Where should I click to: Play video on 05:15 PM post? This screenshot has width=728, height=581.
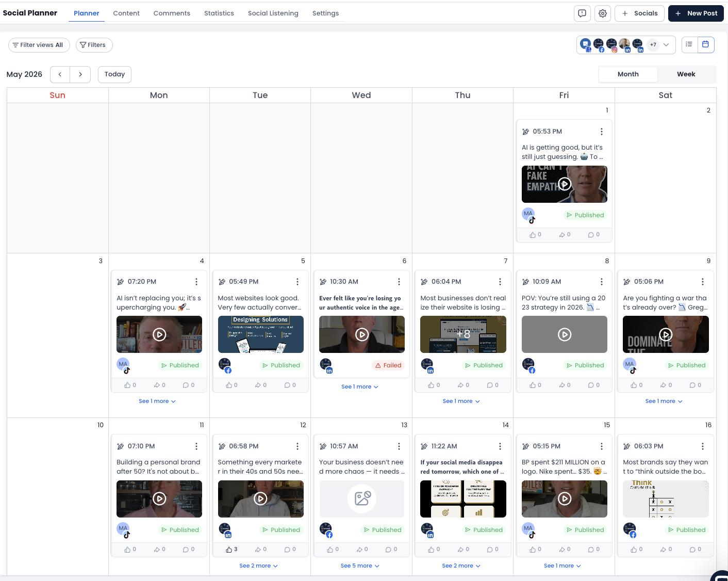point(565,499)
